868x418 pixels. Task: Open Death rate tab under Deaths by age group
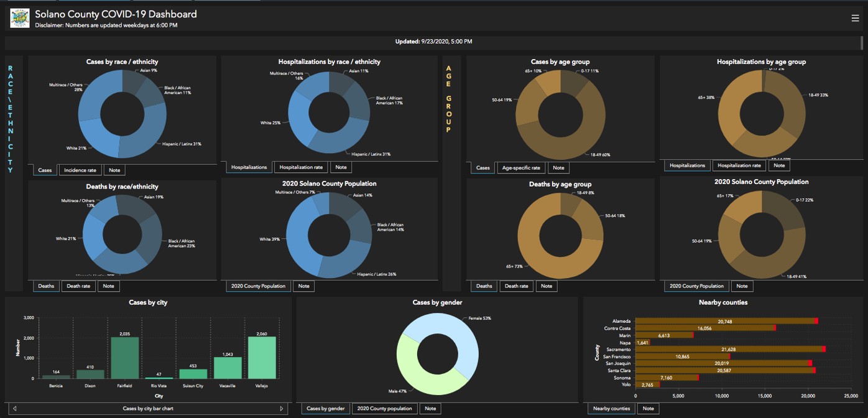click(516, 286)
